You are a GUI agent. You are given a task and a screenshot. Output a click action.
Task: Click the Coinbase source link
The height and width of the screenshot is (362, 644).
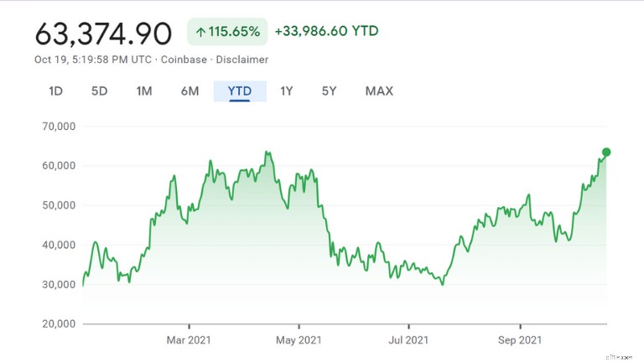point(184,59)
